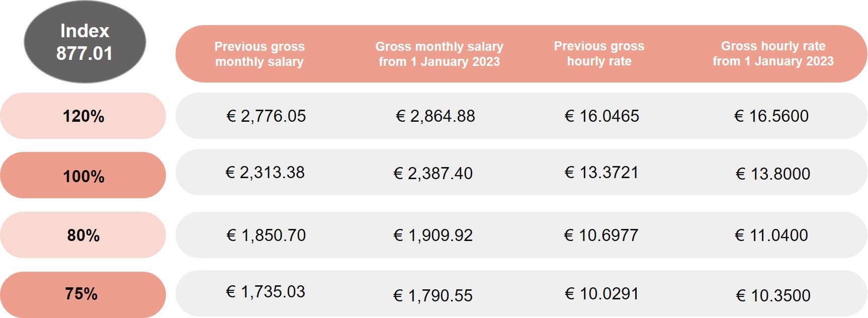The width and height of the screenshot is (868, 318).
Task: Click the € 1,909.92 salary value
Action: pyautogui.click(x=433, y=235)
